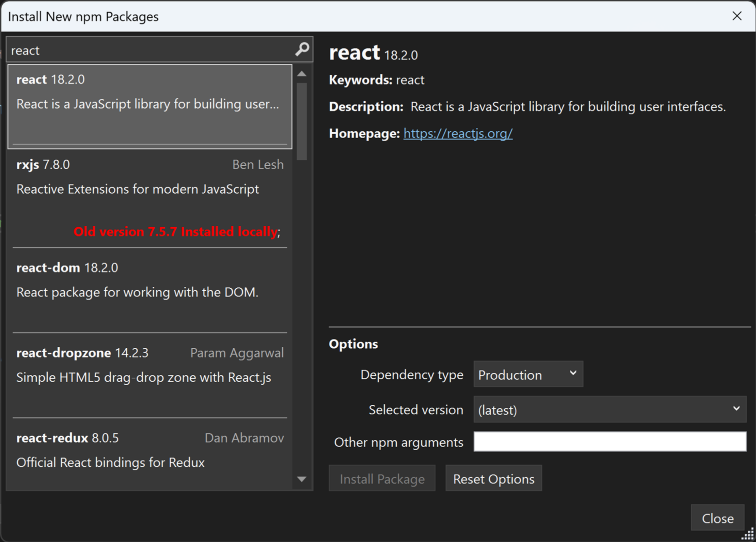Open the Dependency type dropdown
756x542 pixels.
point(528,374)
